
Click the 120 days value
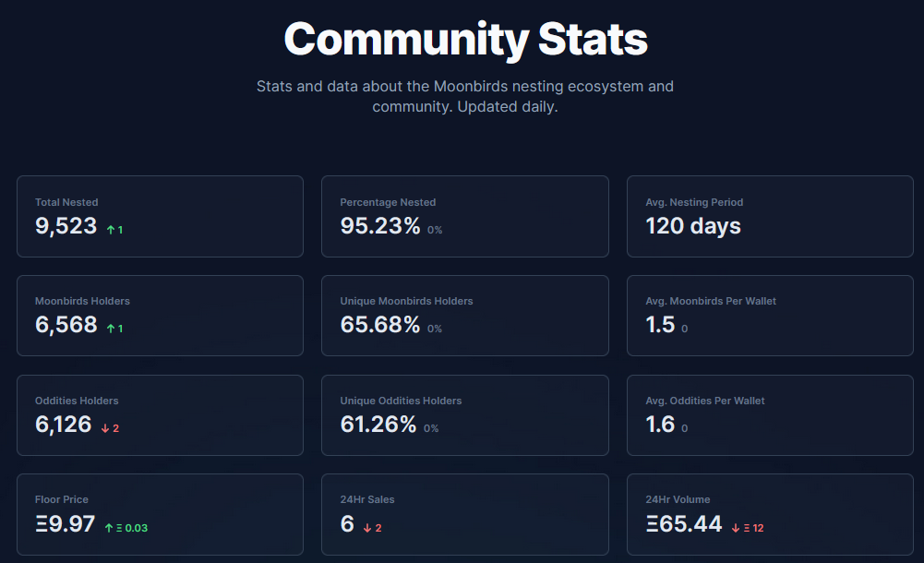click(x=693, y=226)
